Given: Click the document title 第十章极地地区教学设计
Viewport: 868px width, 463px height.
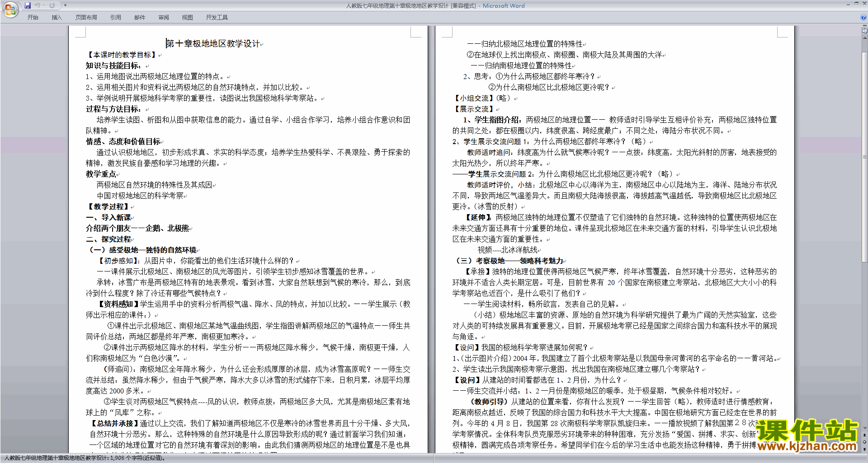Looking at the screenshot, I should (x=213, y=44).
